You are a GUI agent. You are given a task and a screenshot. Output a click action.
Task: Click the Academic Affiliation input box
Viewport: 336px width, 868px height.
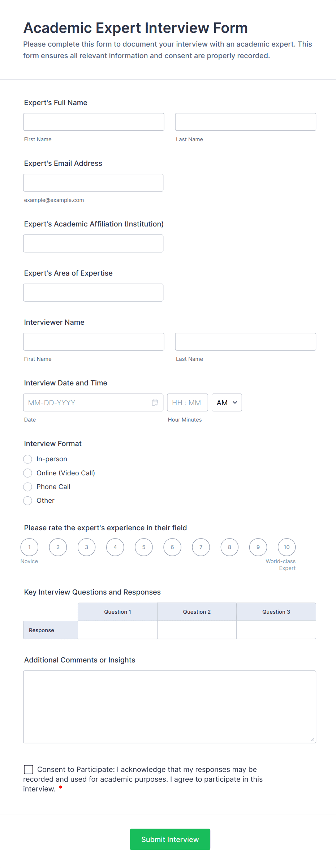coord(93,243)
